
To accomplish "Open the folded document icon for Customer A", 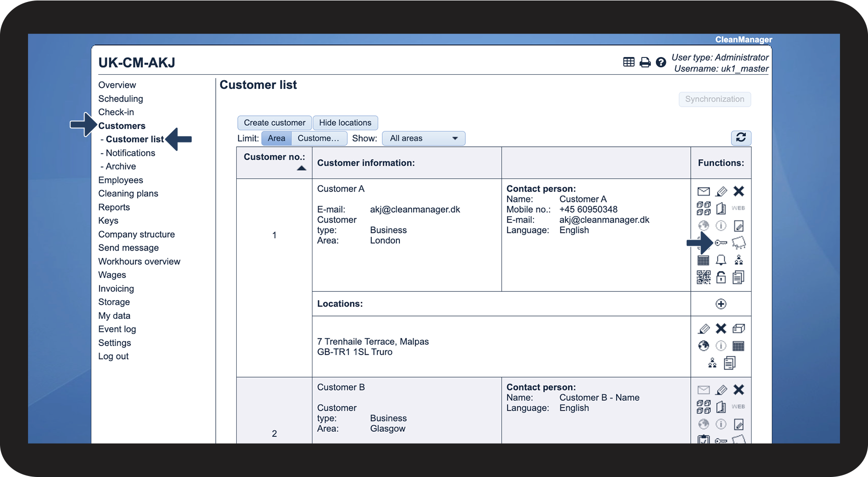I will click(721, 208).
